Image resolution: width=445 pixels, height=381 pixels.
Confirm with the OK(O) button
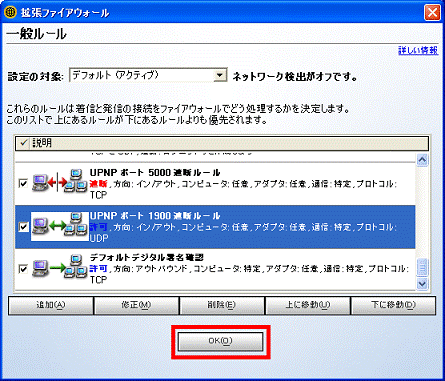(x=220, y=341)
